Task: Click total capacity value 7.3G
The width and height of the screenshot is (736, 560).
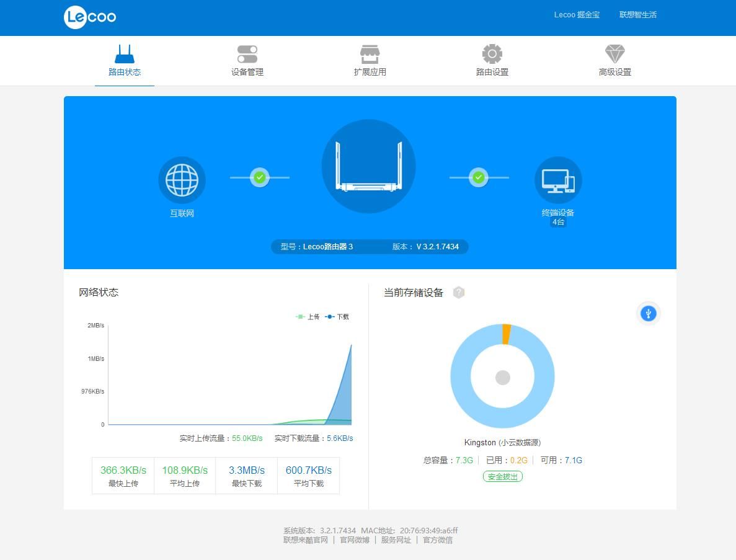Action: point(464,461)
